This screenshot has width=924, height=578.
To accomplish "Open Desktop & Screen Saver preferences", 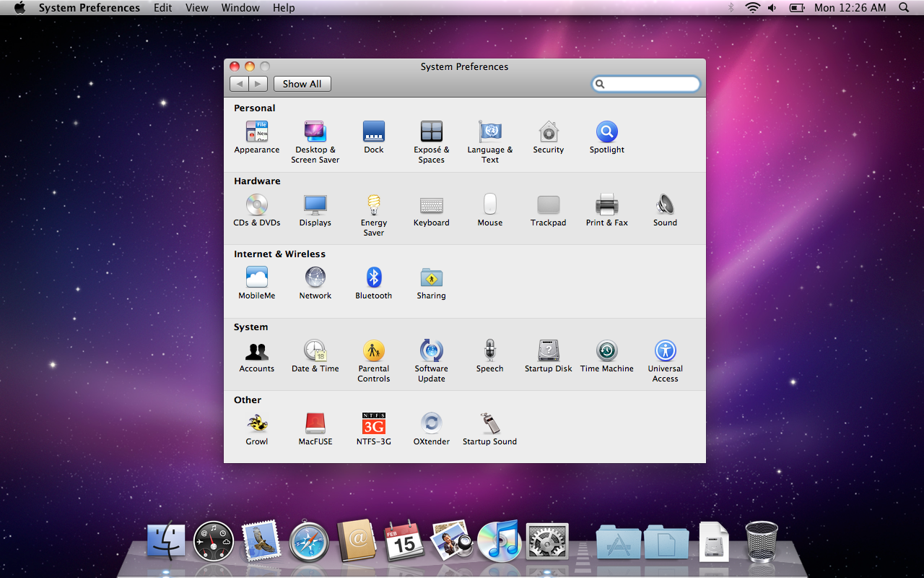I will coord(315,132).
